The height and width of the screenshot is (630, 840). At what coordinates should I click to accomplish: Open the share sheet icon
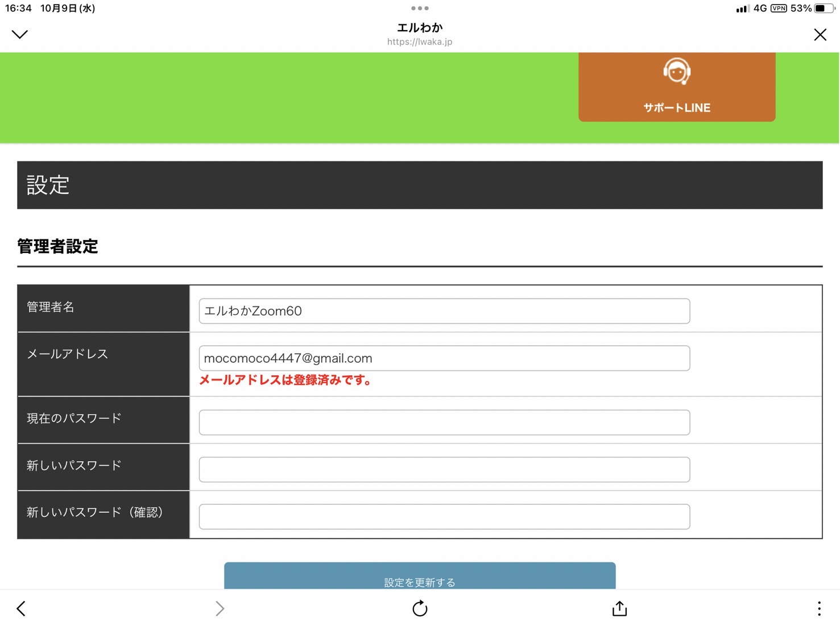click(619, 608)
